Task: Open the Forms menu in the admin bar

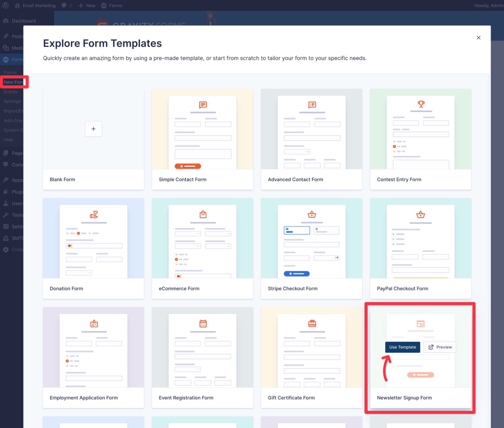Action: coord(112,5)
